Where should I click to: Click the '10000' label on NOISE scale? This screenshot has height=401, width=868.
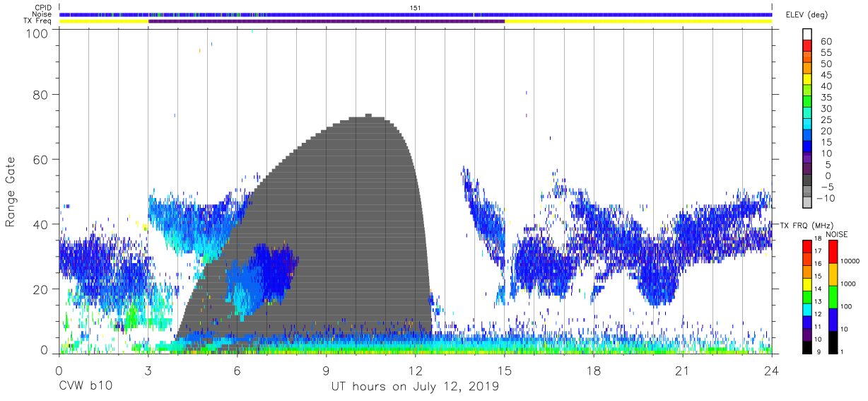[x=849, y=261]
